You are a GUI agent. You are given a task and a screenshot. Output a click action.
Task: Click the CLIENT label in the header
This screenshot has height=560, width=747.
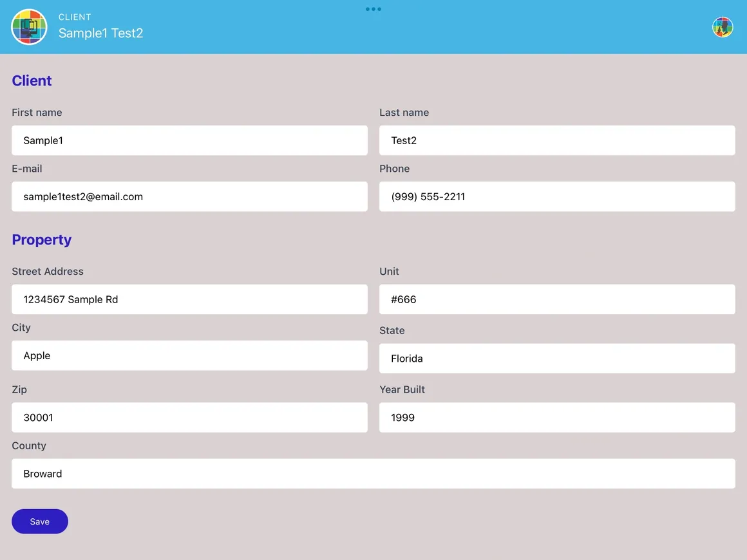(x=75, y=17)
